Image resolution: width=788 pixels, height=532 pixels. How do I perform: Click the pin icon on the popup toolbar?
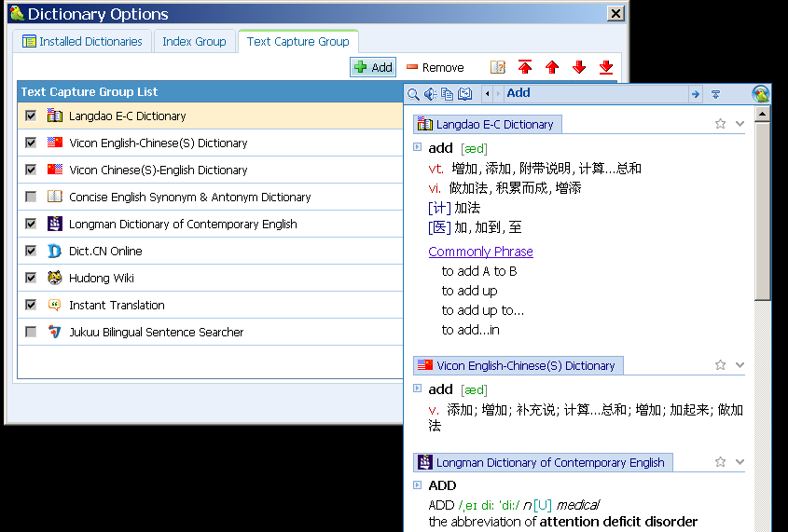coord(715,94)
